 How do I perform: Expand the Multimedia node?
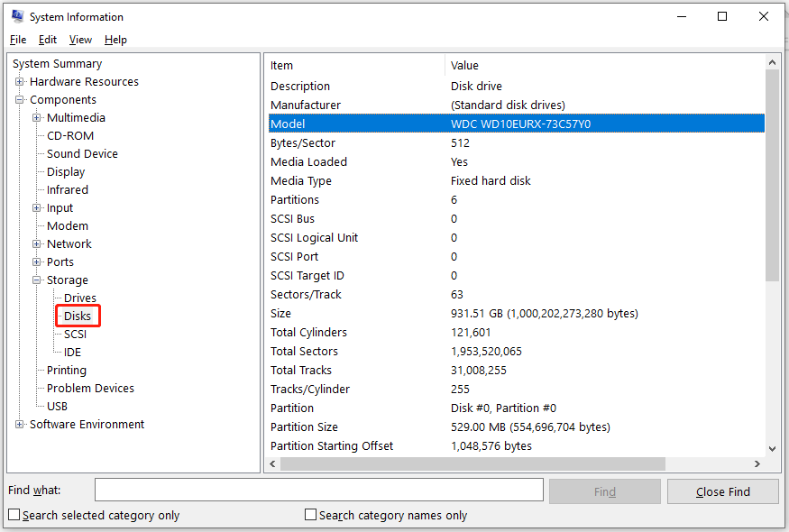tap(34, 117)
